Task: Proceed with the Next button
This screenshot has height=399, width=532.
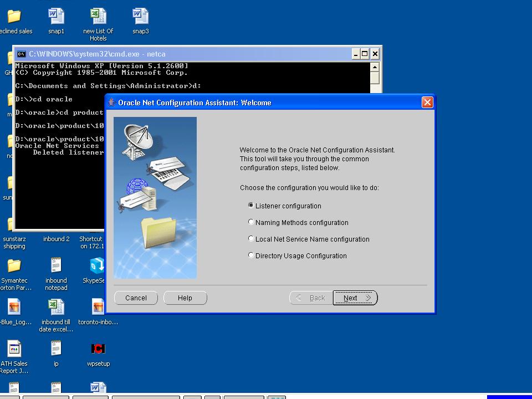Action: click(x=355, y=298)
